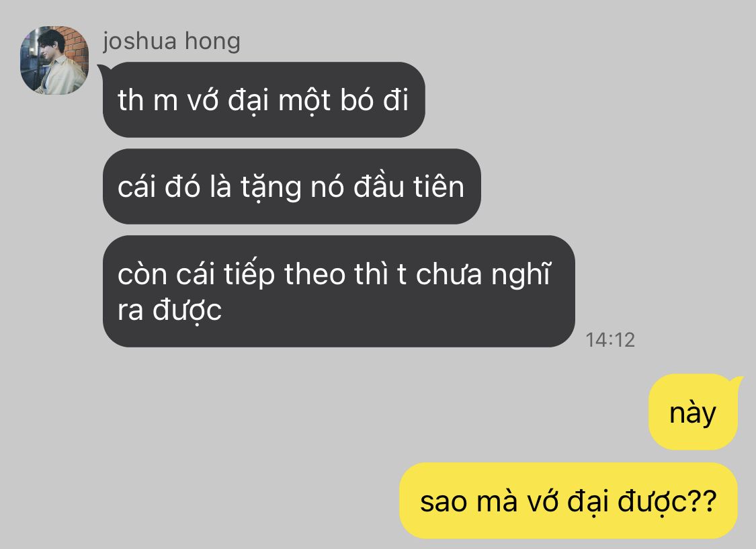Click the word 'nghĩ' in the third message
Viewport: 756px width, 549px height.
click(x=521, y=274)
